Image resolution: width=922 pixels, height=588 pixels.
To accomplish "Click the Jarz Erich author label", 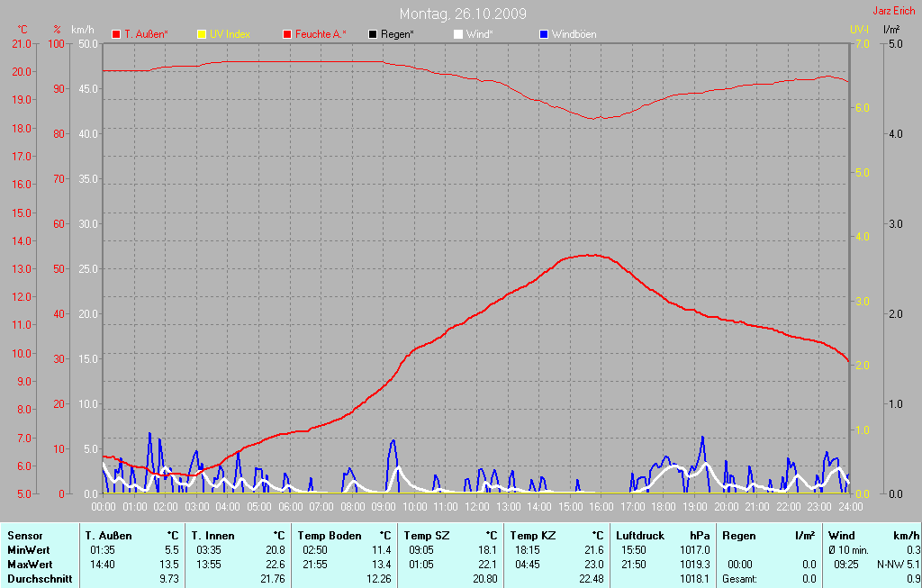I will 896,12.
